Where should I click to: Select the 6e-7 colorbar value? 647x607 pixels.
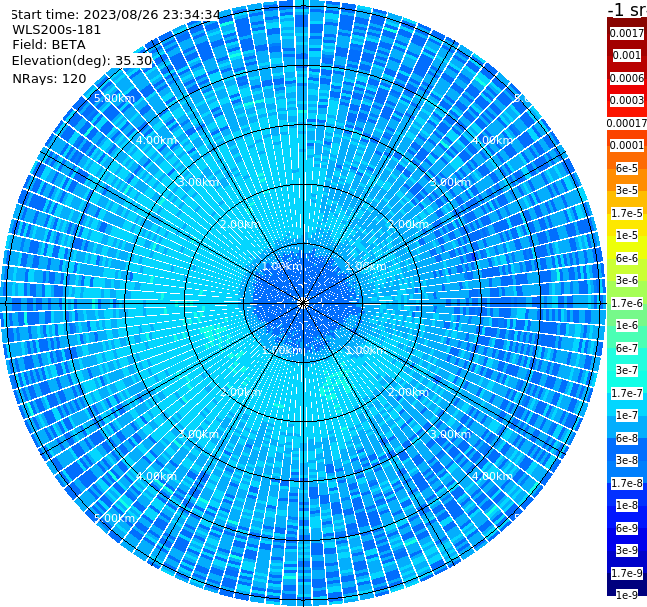[627, 348]
